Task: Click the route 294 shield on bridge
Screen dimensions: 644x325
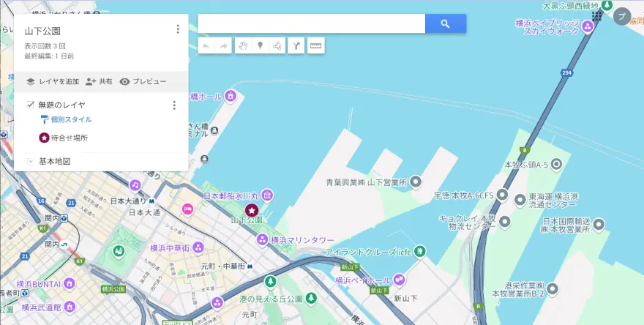Action: (x=566, y=72)
